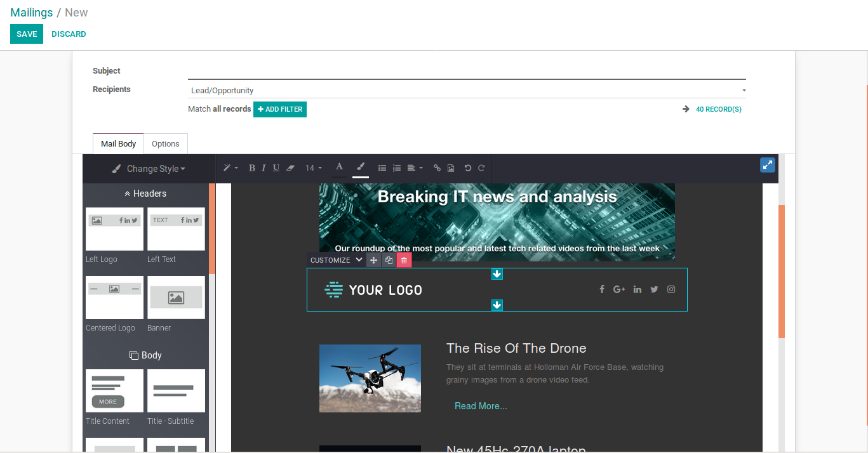
Task: Duplicate the selected snippet block
Action: pyautogui.click(x=389, y=260)
